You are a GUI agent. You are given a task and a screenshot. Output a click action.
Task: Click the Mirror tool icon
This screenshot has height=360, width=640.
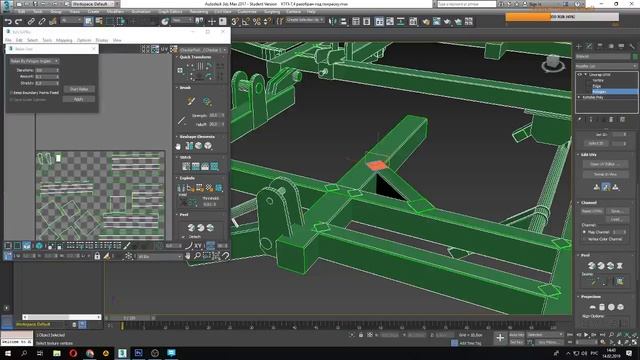[333, 21]
